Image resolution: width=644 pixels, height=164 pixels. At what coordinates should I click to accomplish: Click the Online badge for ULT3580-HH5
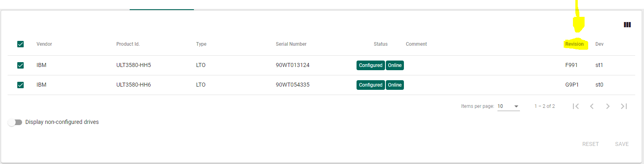395,65
